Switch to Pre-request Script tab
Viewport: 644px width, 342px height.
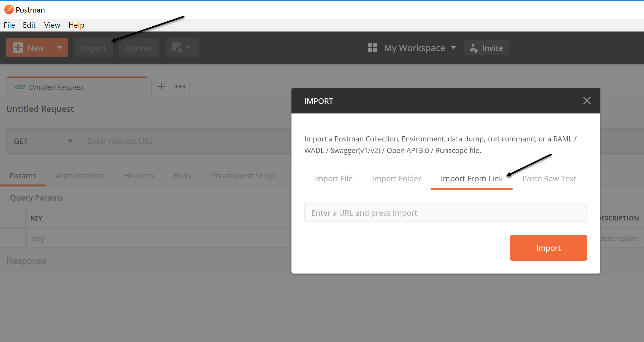pos(243,176)
